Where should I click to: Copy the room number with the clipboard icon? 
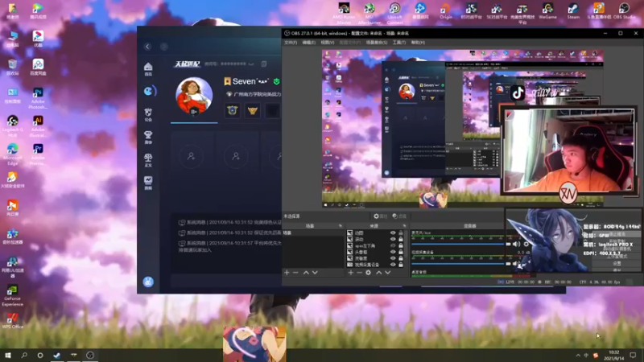coord(264,64)
